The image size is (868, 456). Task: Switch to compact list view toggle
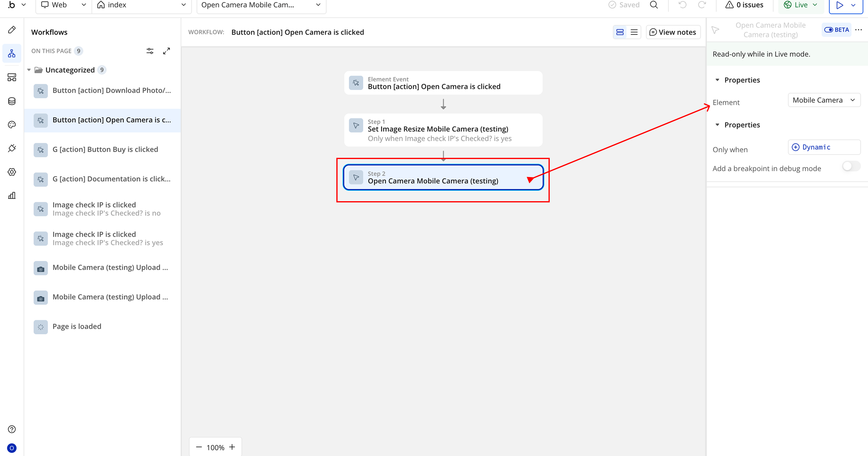tap(634, 32)
